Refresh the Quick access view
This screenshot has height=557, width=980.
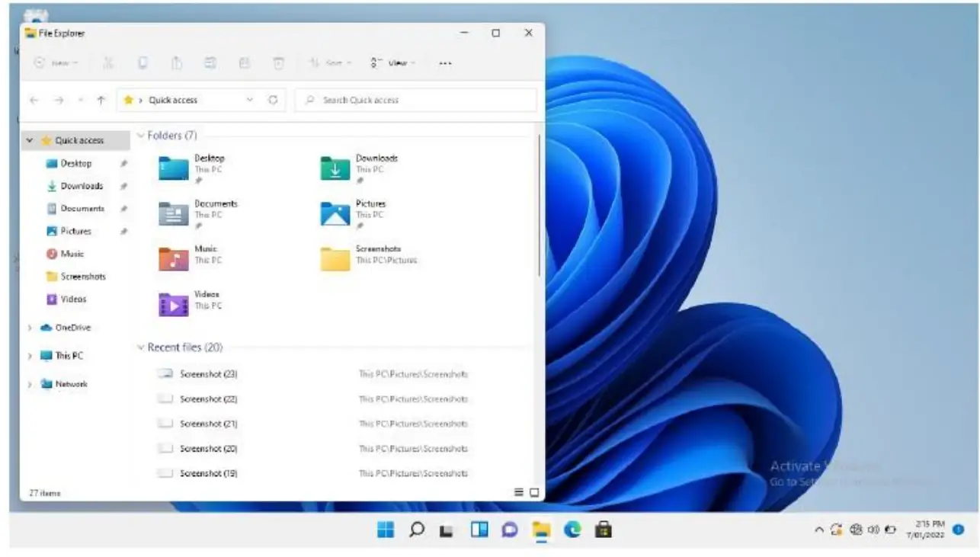(273, 100)
